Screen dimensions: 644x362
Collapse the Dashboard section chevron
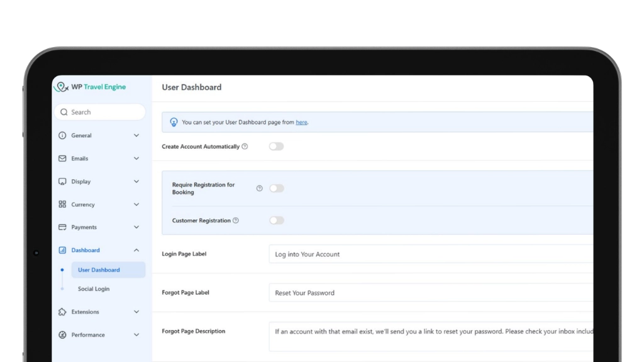(136, 250)
